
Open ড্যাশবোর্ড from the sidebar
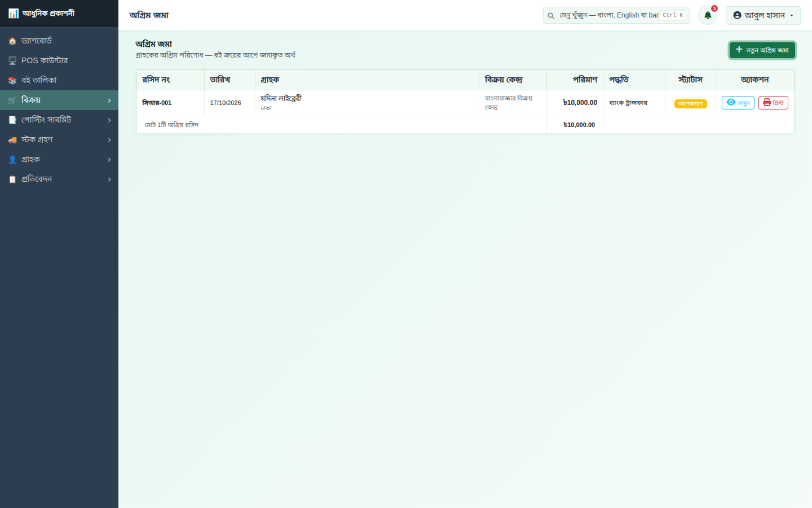point(59,41)
